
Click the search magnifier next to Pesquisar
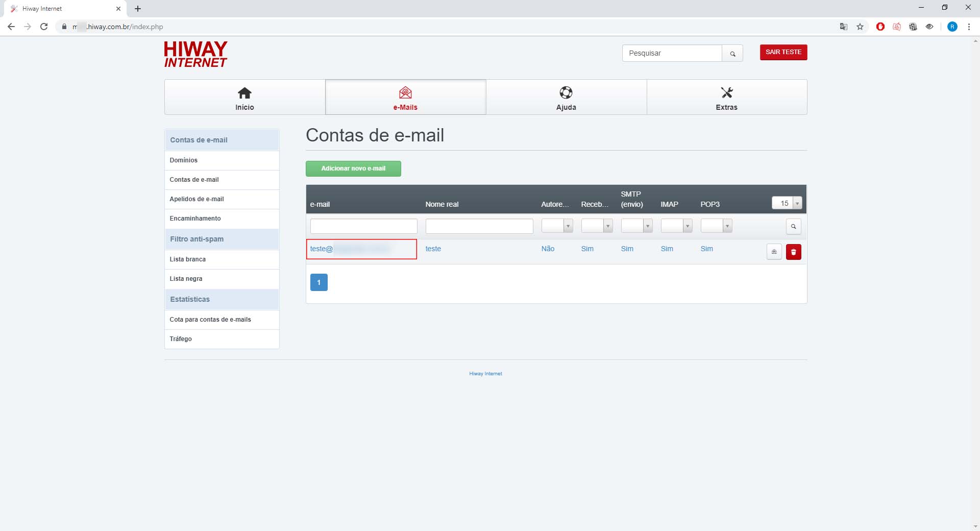pos(732,53)
